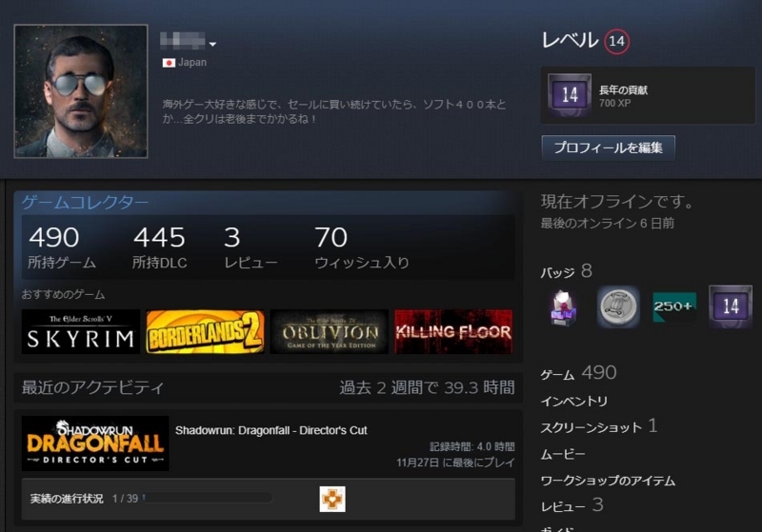Click the レベル heading text
This screenshot has width=762, height=532.
(x=570, y=40)
